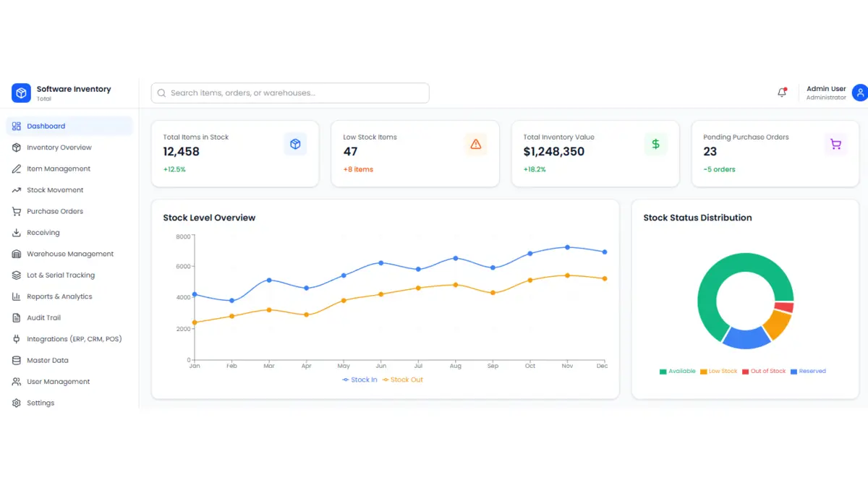868x488 pixels.
Task: Click the shopping cart icon in Pending Orders card
Action: click(835, 144)
